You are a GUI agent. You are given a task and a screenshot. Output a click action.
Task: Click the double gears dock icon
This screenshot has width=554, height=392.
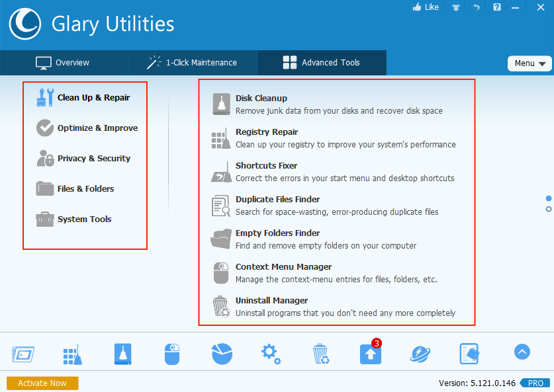pos(271,354)
